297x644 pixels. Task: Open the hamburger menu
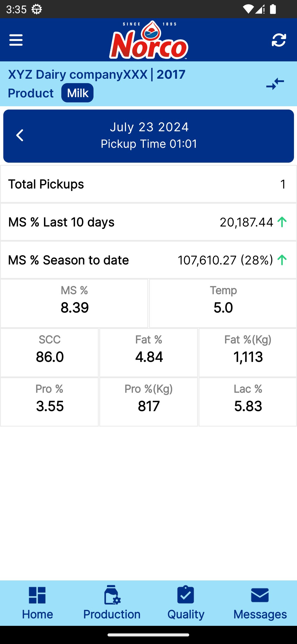click(x=16, y=40)
